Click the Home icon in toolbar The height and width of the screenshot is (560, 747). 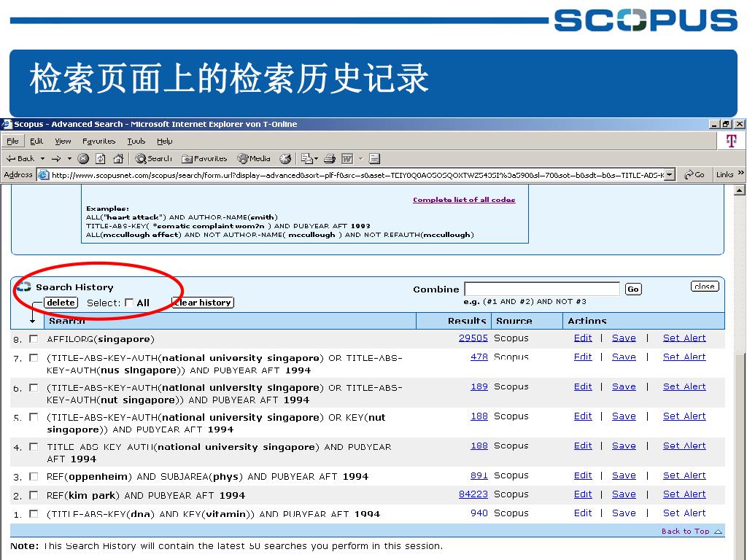click(x=118, y=158)
